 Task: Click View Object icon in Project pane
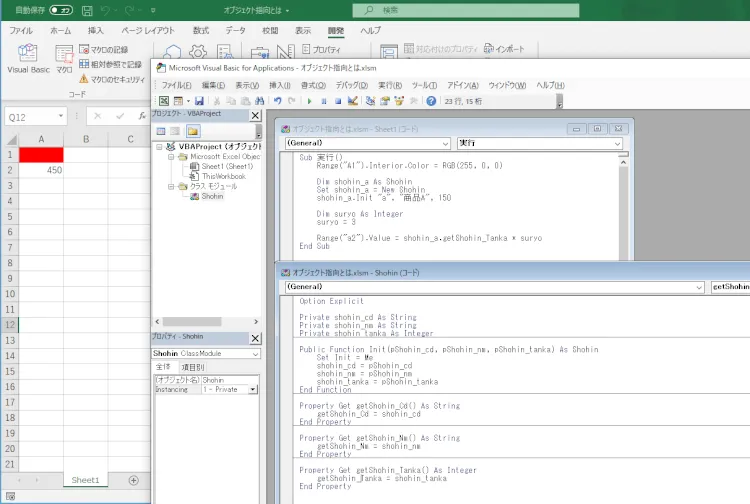click(x=176, y=131)
